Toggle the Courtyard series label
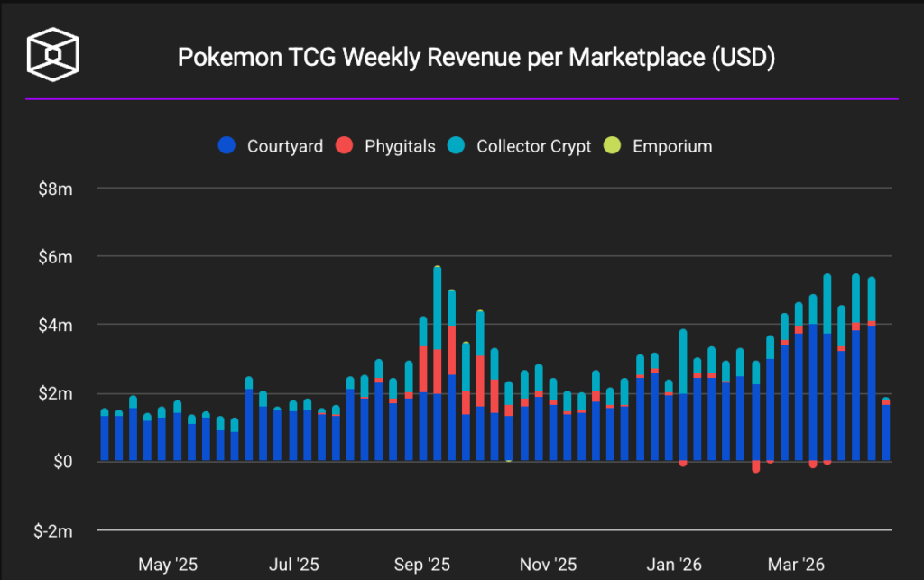924x580 pixels. tap(284, 146)
